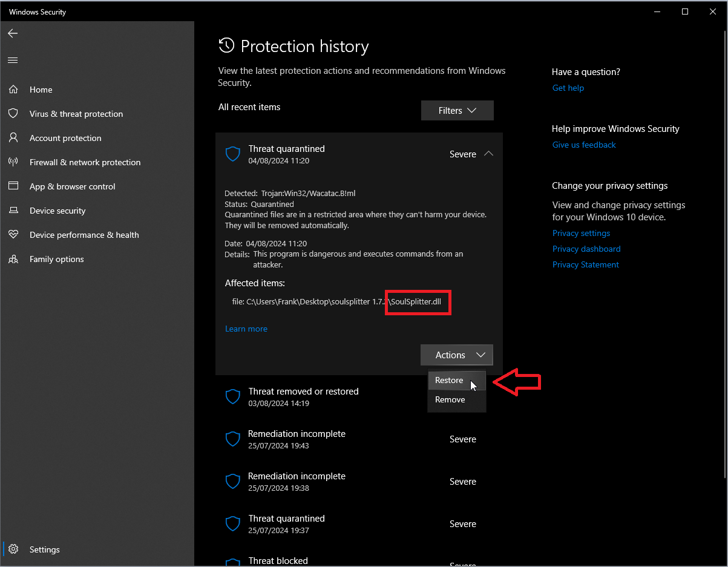Select the Account protection person icon

13,138
